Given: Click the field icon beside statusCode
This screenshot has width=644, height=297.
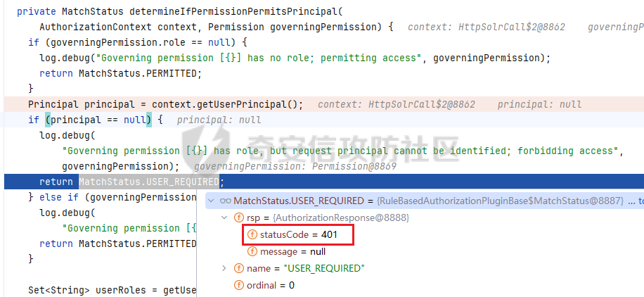Looking at the screenshot, I should (252, 234).
